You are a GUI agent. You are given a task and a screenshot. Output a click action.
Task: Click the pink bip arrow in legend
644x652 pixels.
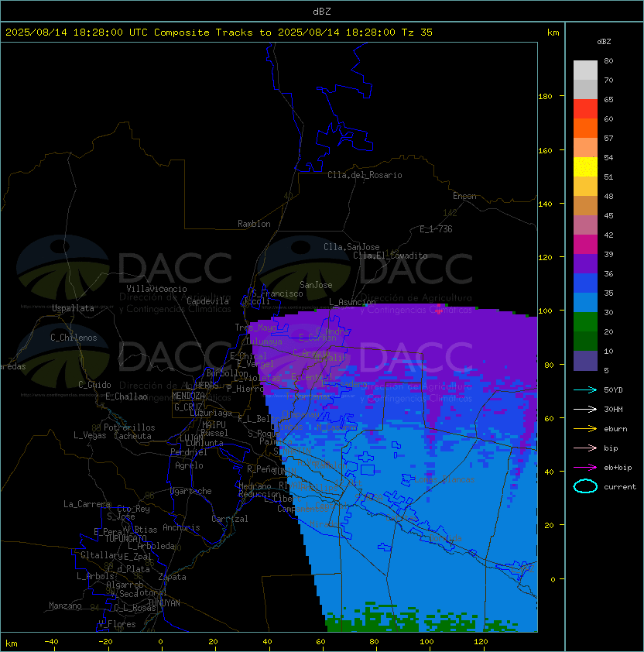point(585,448)
